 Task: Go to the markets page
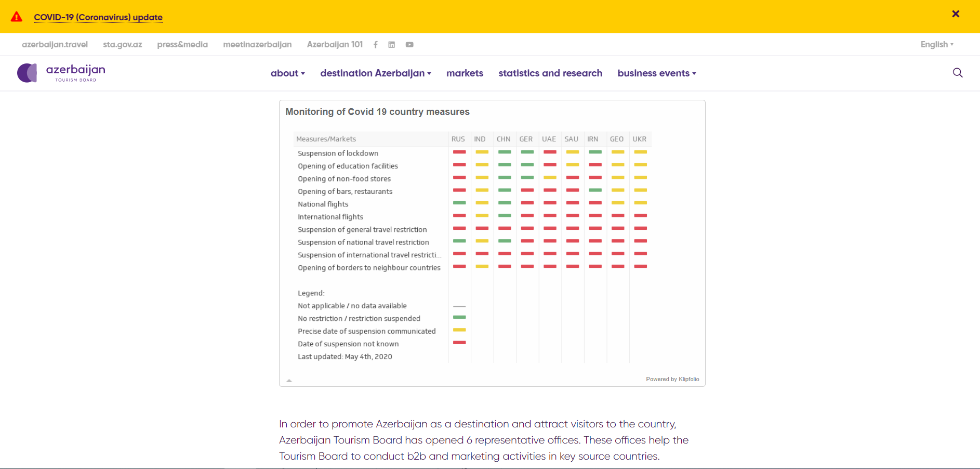(x=465, y=73)
